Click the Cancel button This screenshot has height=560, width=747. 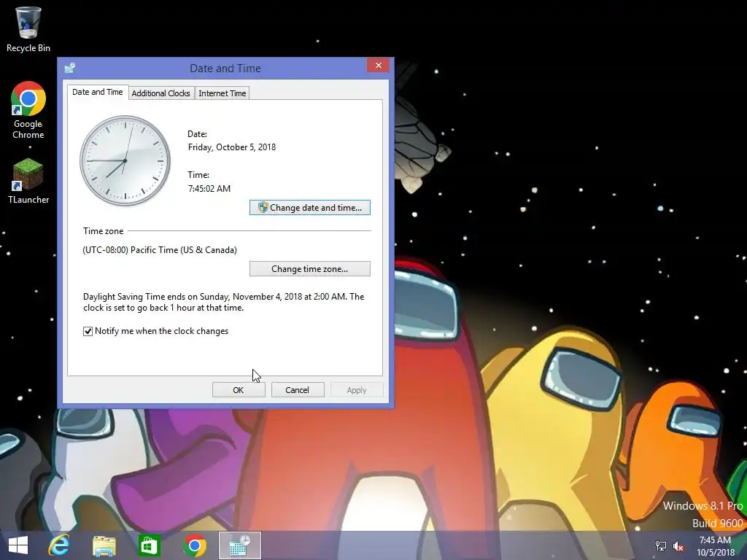(298, 390)
